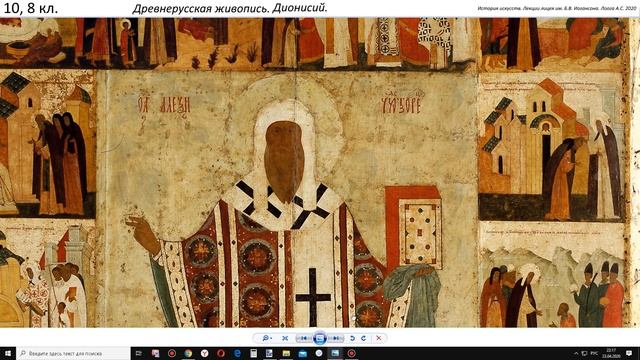
Task: Open the Windows Start menu
Action: coord(8,353)
